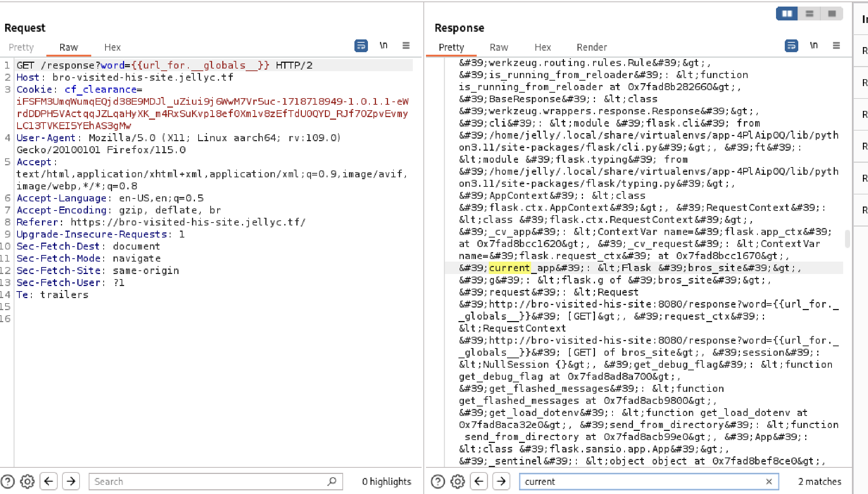This screenshot has height=494, width=868.
Task: Click the Response panel vertical scrollbar thumb
Action: pyautogui.click(x=847, y=239)
